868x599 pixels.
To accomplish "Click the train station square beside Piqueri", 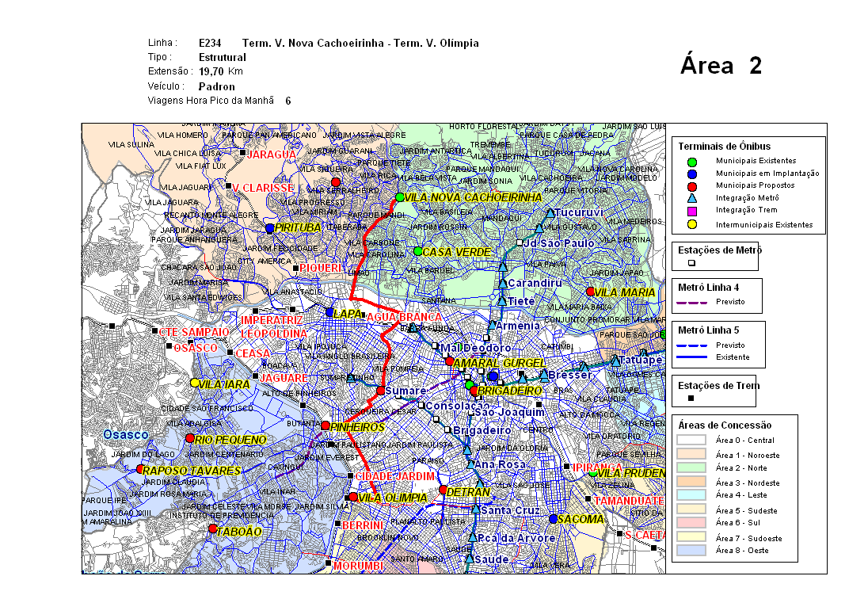I will tap(295, 268).
